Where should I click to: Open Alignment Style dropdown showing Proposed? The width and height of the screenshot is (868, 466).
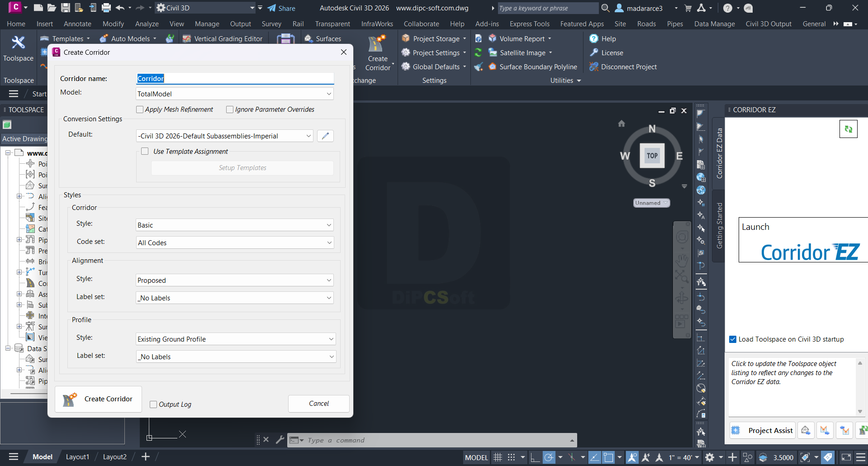[x=235, y=280]
